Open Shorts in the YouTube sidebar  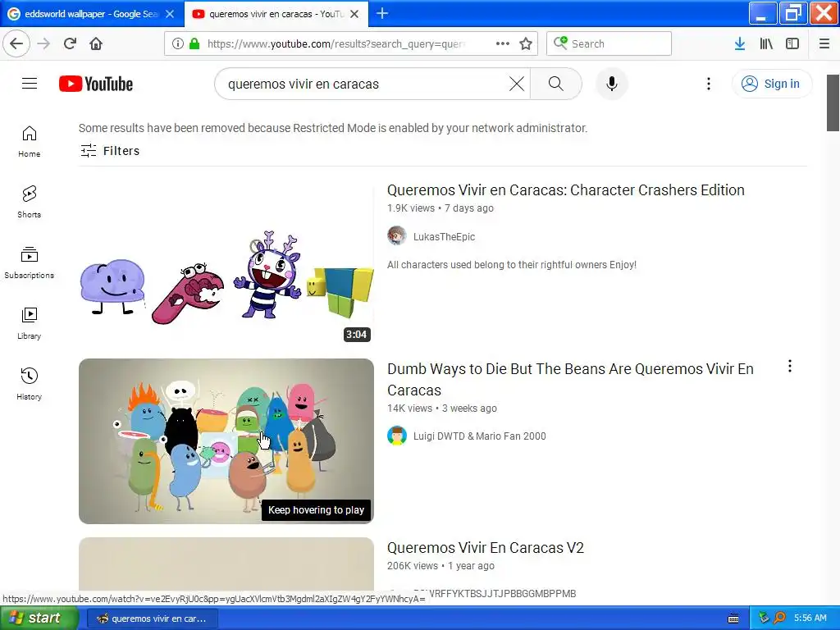tap(29, 202)
